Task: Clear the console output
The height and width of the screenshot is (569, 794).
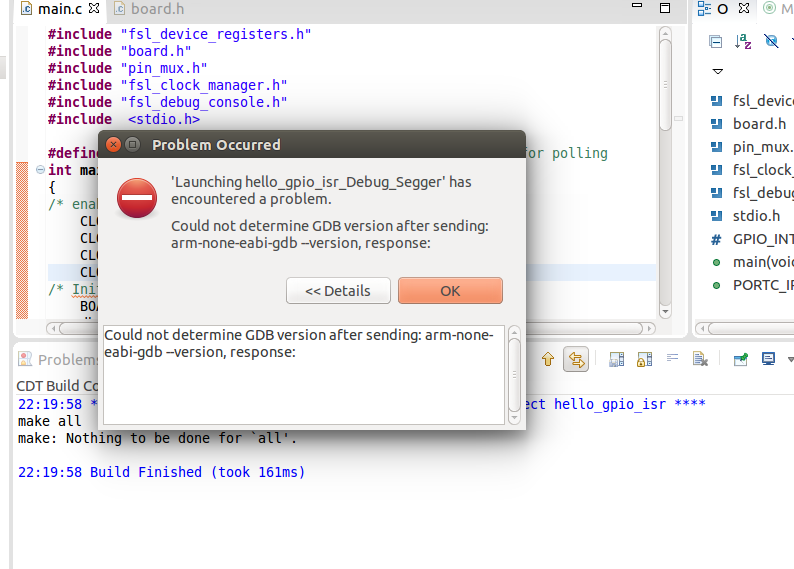Action: (700, 359)
